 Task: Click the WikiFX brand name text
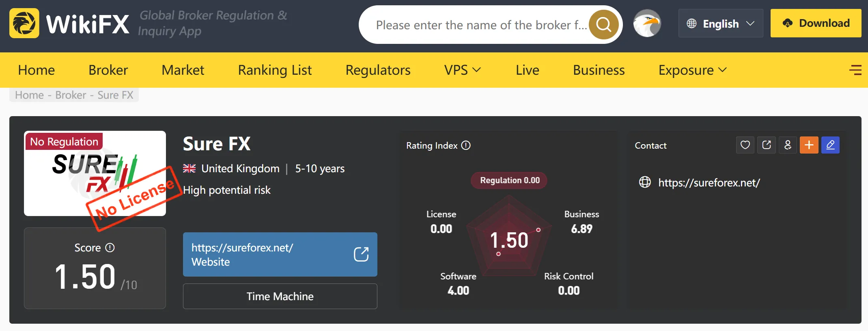pyautogui.click(x=88, y=24)
